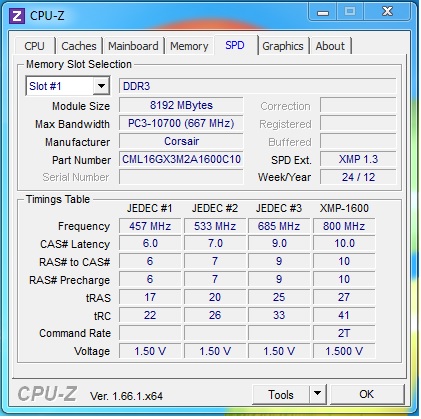Click the RAS# to CAS# label
This screenshot has height=419, width=421.
click(74, 262)
